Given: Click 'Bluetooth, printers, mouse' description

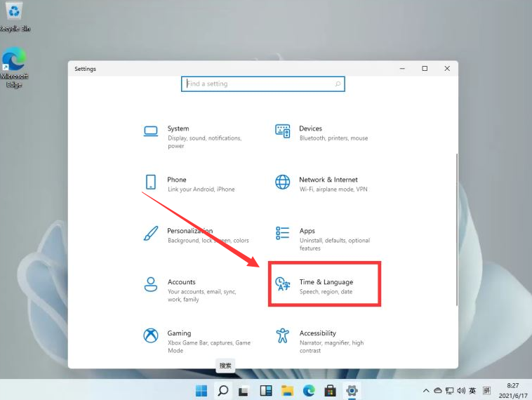Looking at the screenshot, I should pos(334,138).
